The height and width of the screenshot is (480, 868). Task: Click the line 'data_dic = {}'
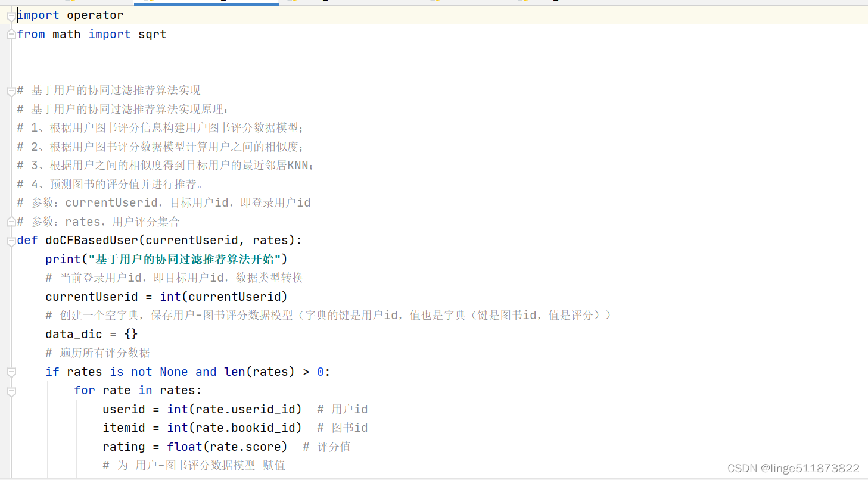[x=92, y=334]
